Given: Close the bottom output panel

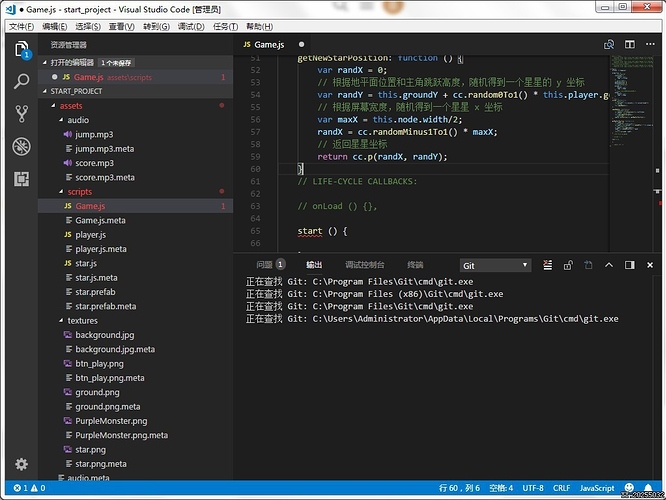Looking at the screenshot, I should coord(649,265).
